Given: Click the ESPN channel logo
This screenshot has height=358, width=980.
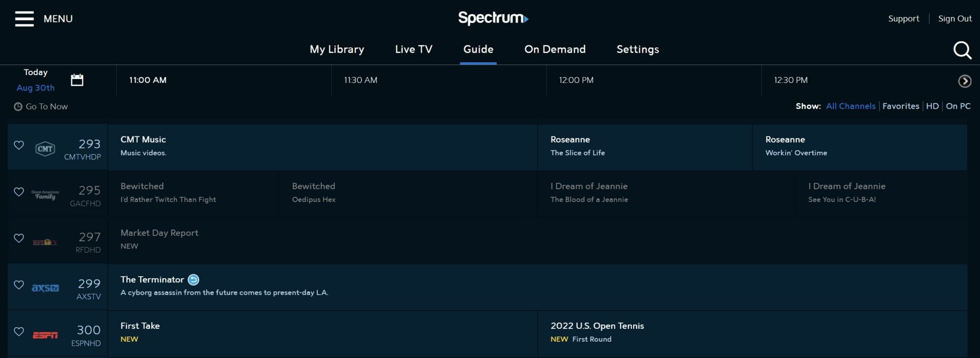Looking at the screenshot, I should click(x=45, y=335).
